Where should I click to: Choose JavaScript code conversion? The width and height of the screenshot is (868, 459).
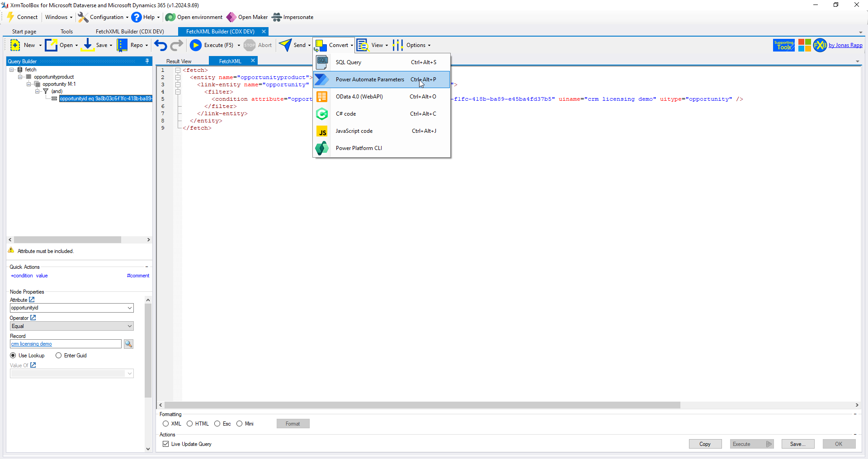(382, 131)
